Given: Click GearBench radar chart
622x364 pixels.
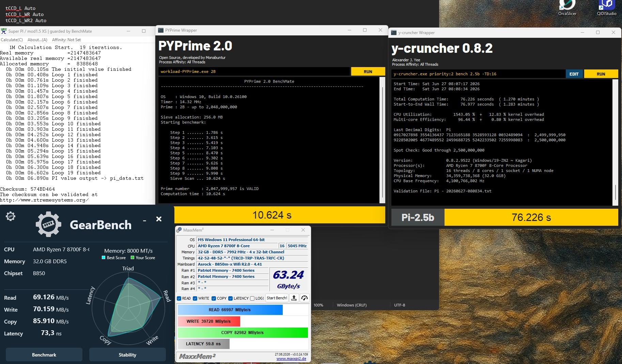Looking at the screenshot, I should click(x=128, y=308).
